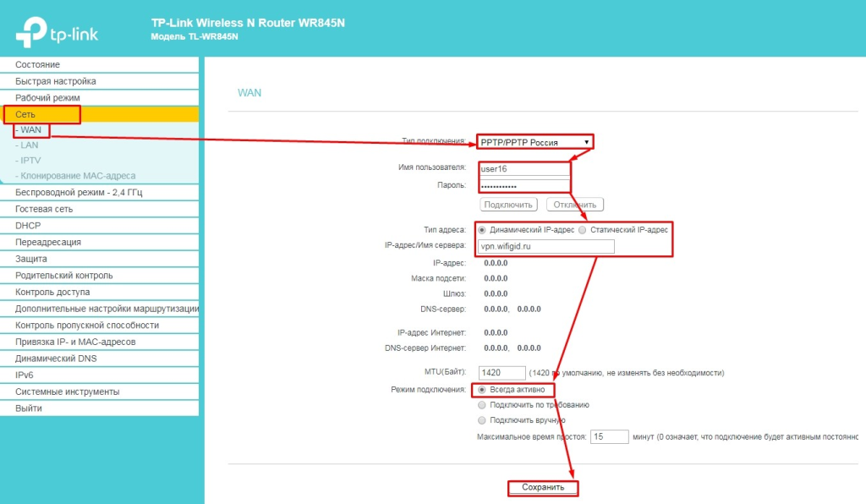Select the Dynamic IP address radio button

483,229
